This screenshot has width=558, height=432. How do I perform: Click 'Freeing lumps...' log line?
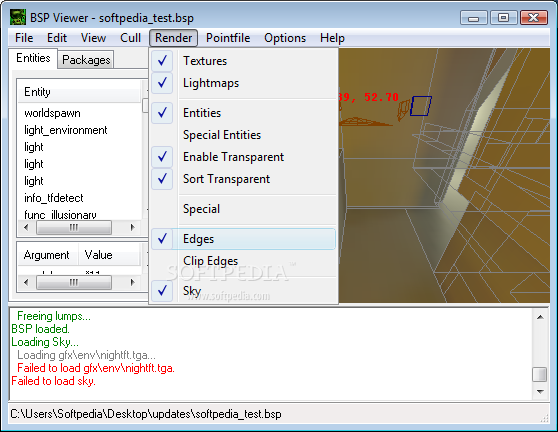point(54,316)
